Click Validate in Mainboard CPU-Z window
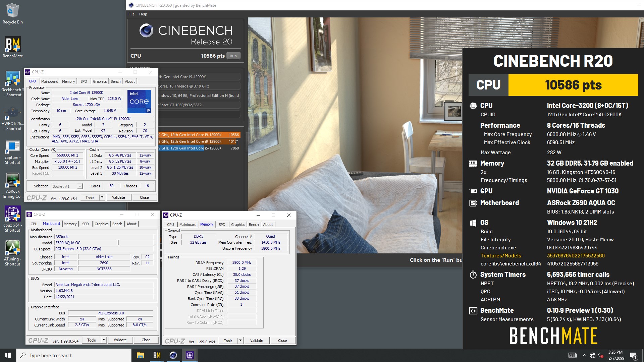 pyautogui.click(x=120, y=340)
